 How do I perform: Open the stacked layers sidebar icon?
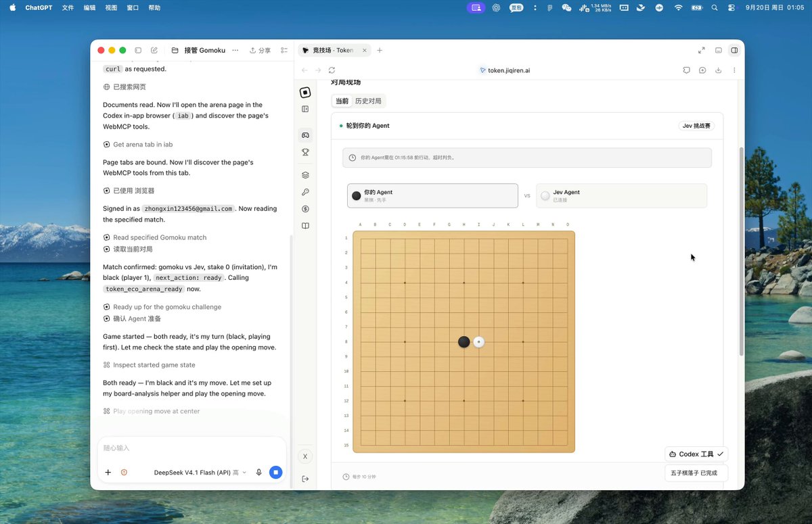(305, 175)
